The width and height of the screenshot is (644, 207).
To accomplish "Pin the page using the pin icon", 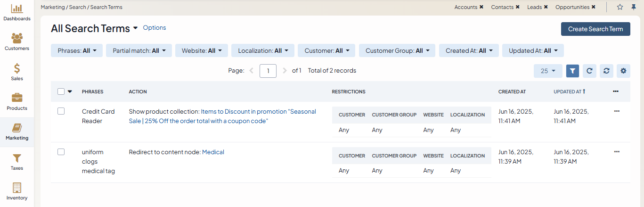I will (x=633, y=7).
